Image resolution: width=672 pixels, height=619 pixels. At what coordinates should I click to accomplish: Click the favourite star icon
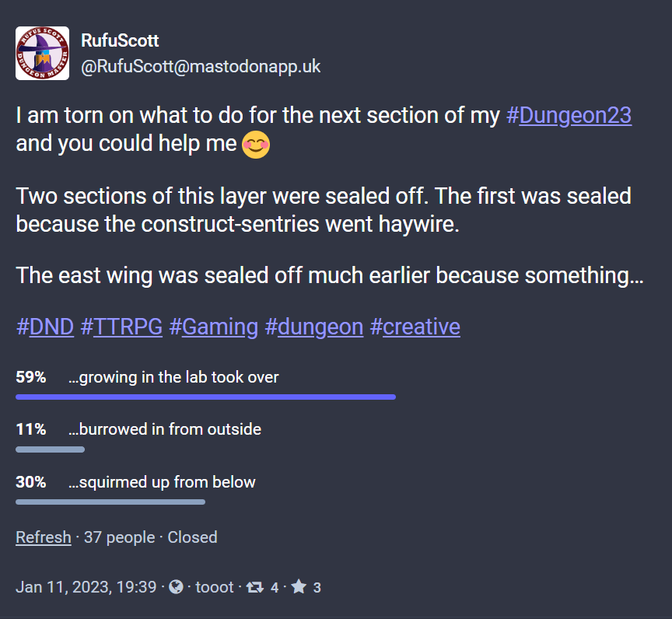point(299,588)
